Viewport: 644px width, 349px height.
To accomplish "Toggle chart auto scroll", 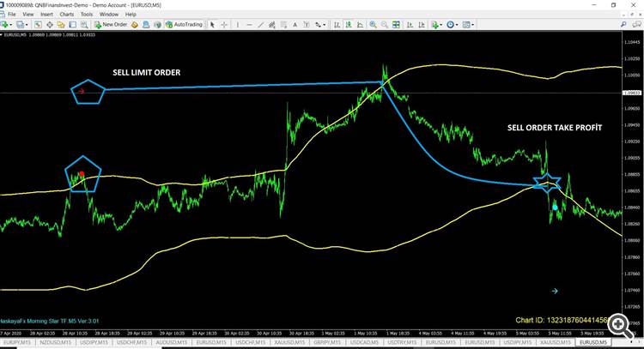I will pyautogui.click(x=410, y=25).
